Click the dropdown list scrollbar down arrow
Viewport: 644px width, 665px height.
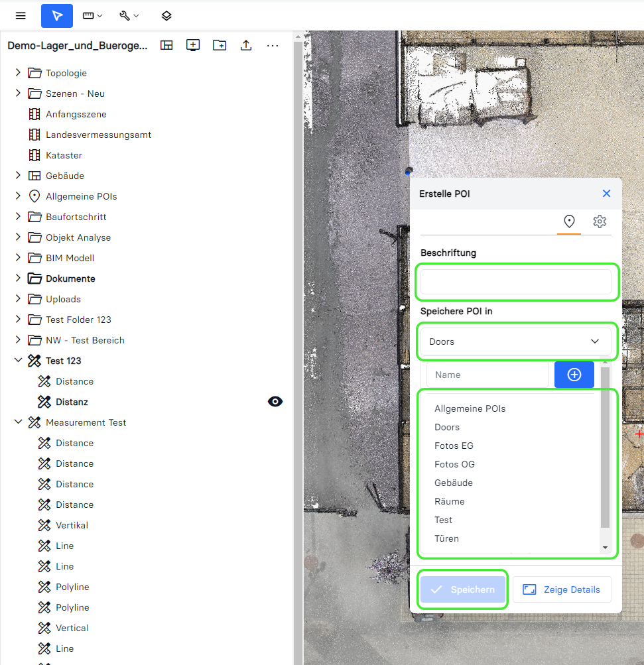605,548
